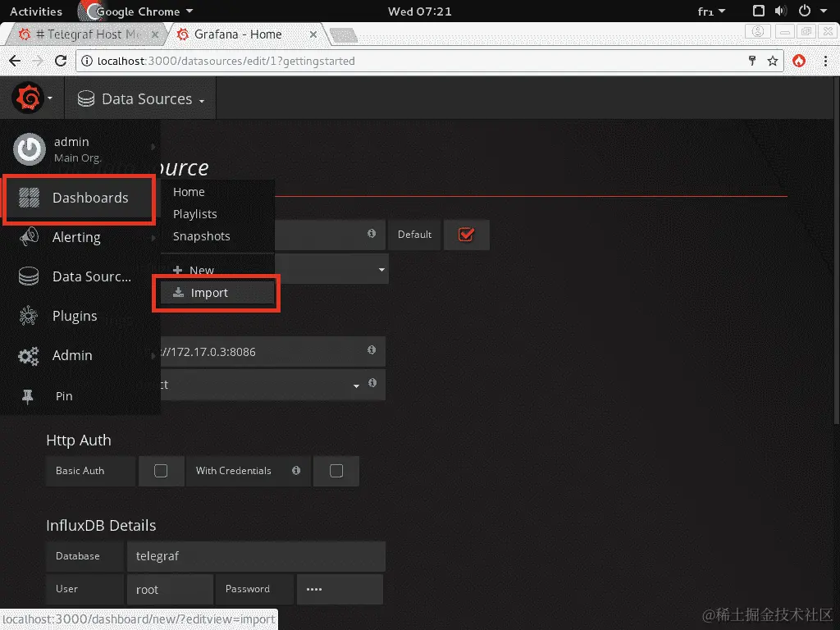Screen dimensions: 840x630
Task: Enable the With Credentials checkbox
Action: pyautogui.click(x=336, y=470)
